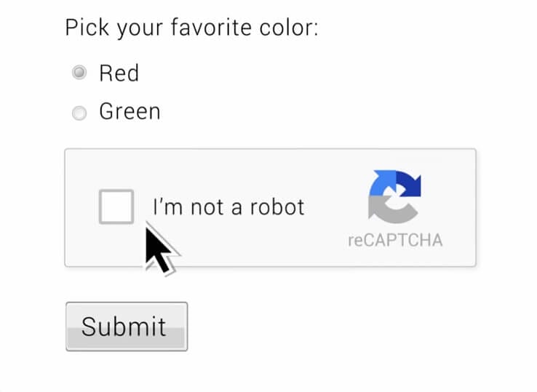Viewport: 537px width, 392px height.
Task: Select the Green radio button
Action: [79, 113]
